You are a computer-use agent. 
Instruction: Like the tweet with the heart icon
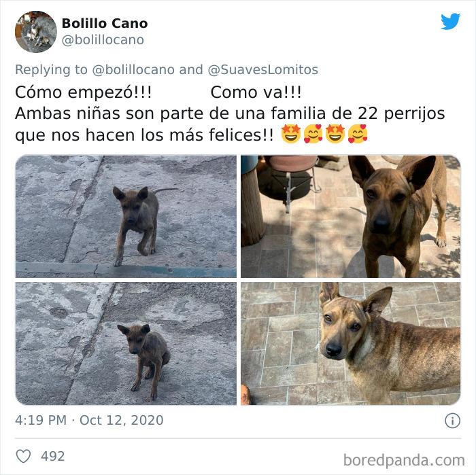[23, 456]
